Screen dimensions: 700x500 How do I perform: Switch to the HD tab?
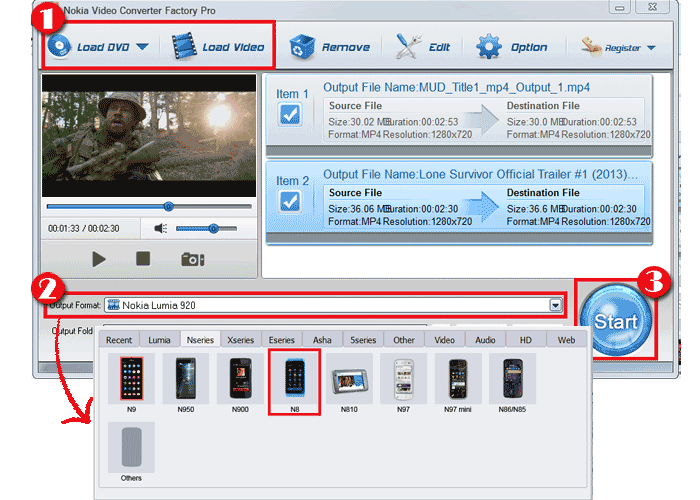point(526,340)
